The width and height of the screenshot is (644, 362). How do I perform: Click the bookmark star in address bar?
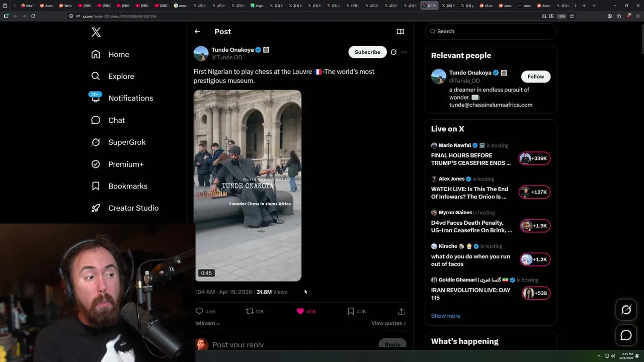click(572, 16)
